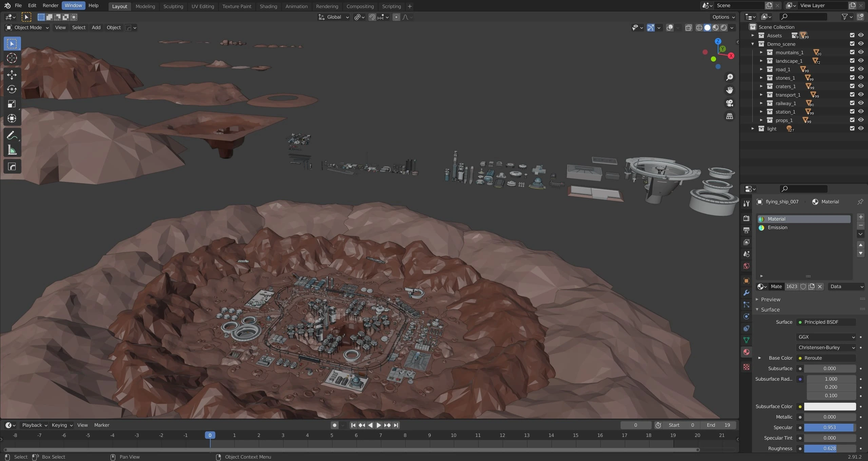Click the Playback button in the timeline

pos(32,425)
